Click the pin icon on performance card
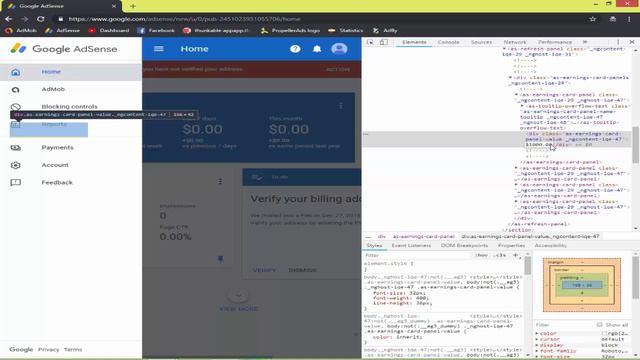640x360 pixels. click(220, 259)
